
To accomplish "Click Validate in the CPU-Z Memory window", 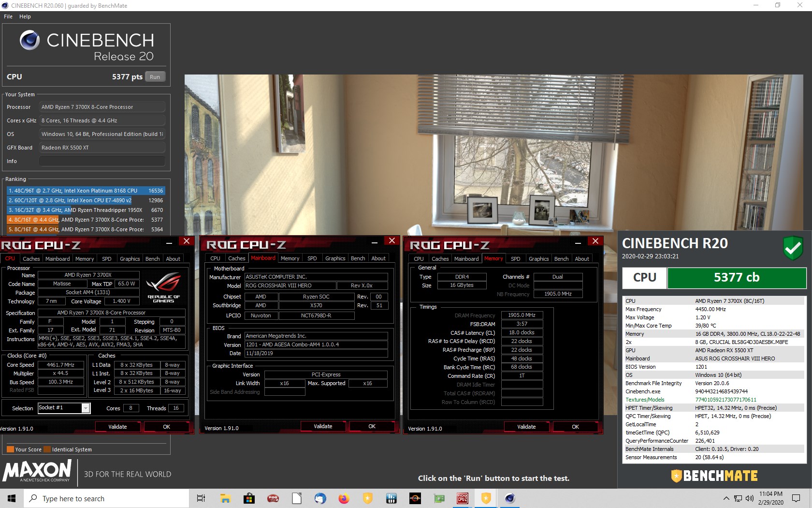I will (x=526, y=427).
